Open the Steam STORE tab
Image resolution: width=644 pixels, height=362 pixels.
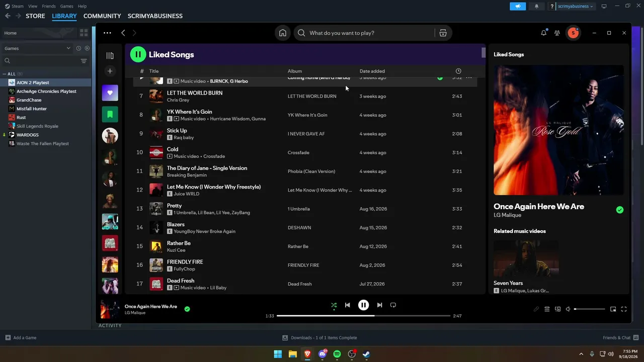tap(35, 16)
